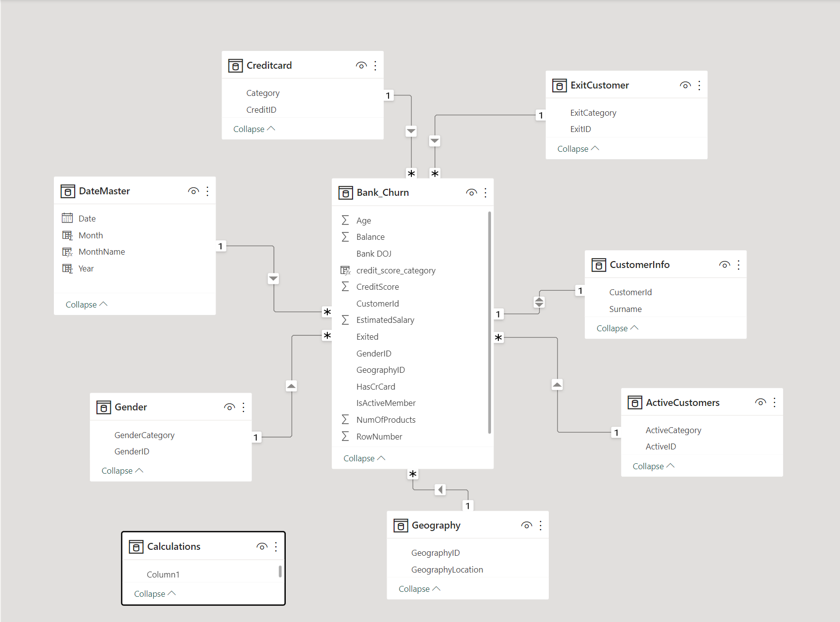Select the calendar icon beside Date in DateMaster

(68, 218)
